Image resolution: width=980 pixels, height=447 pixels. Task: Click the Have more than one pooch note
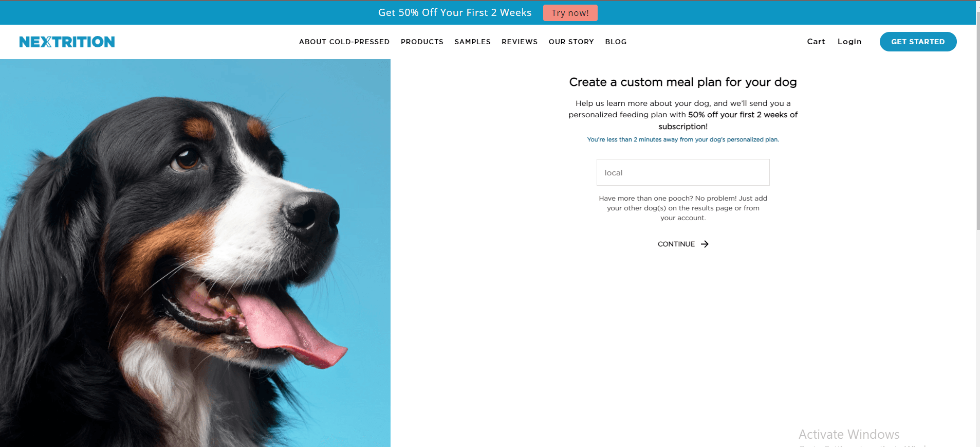[683, 208]
